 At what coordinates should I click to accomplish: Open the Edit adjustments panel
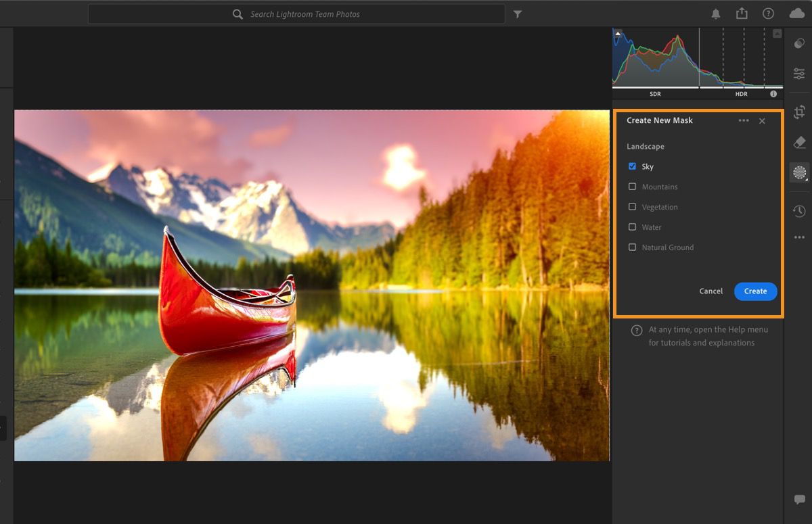[x=798, y=73]
